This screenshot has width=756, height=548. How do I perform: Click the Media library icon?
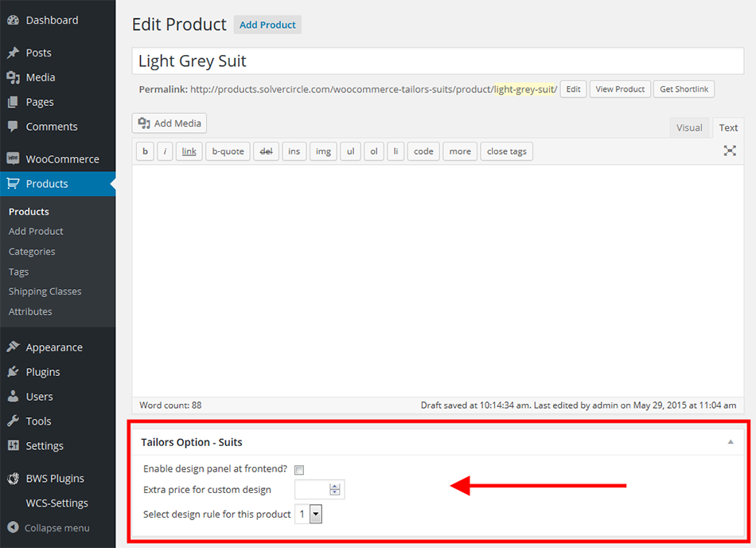tap(13, 77)
